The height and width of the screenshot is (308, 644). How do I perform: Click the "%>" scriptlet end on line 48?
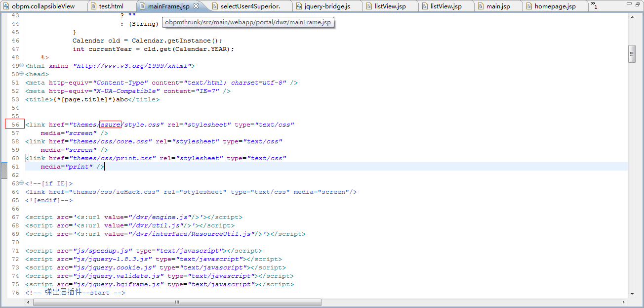click(x=45, y=57)
